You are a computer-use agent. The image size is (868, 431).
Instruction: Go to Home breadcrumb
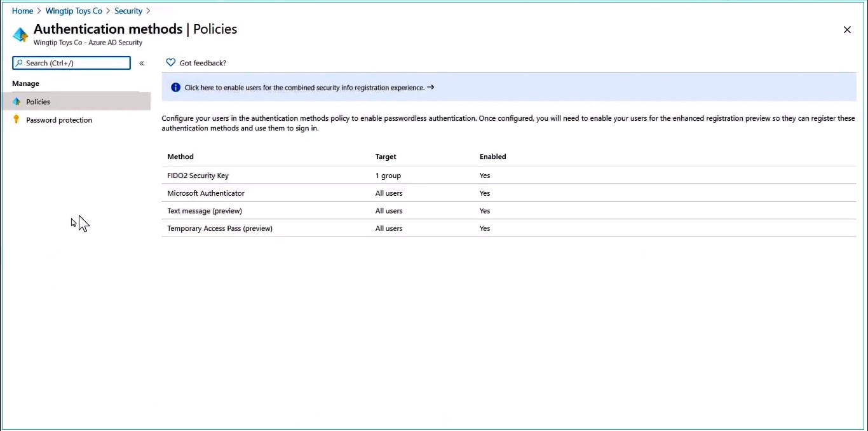[22, 11]
